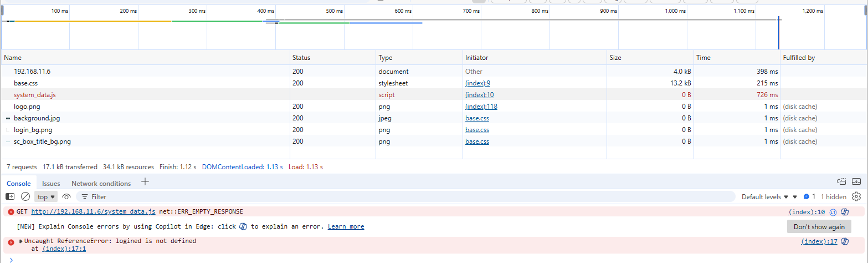Screen dimensions: 868x263
Task: Open initiator (index):10 in system_data.js network row
Action: coord(479,95)
